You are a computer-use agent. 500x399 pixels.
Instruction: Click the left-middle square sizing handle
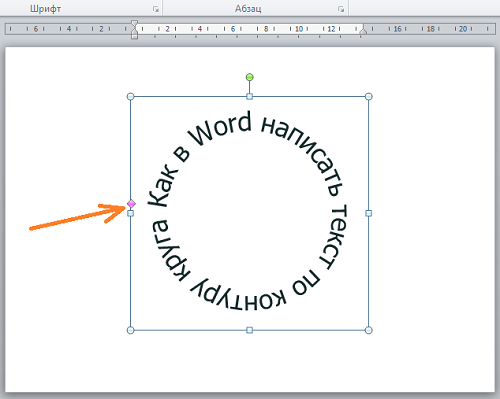click(131, 213)
